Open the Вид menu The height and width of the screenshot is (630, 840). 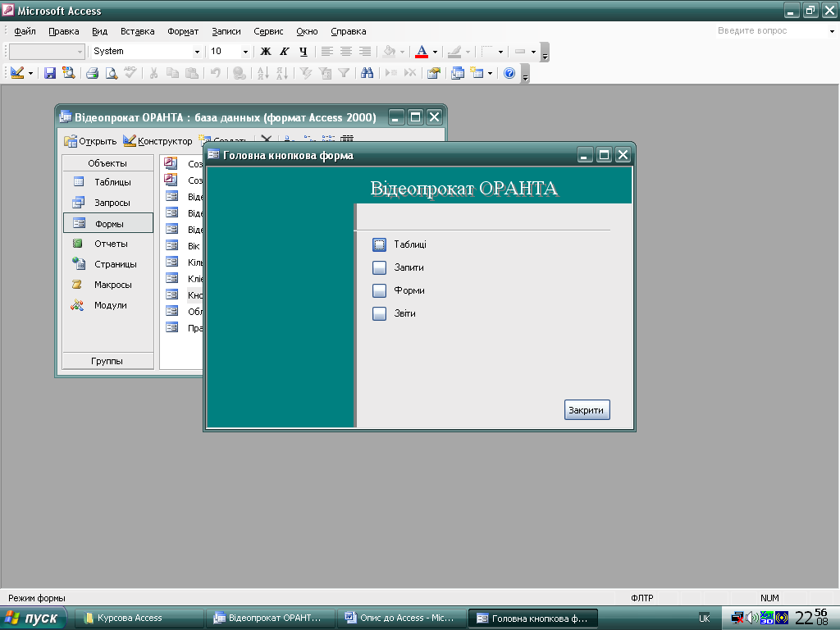click(x=99, y=31)
